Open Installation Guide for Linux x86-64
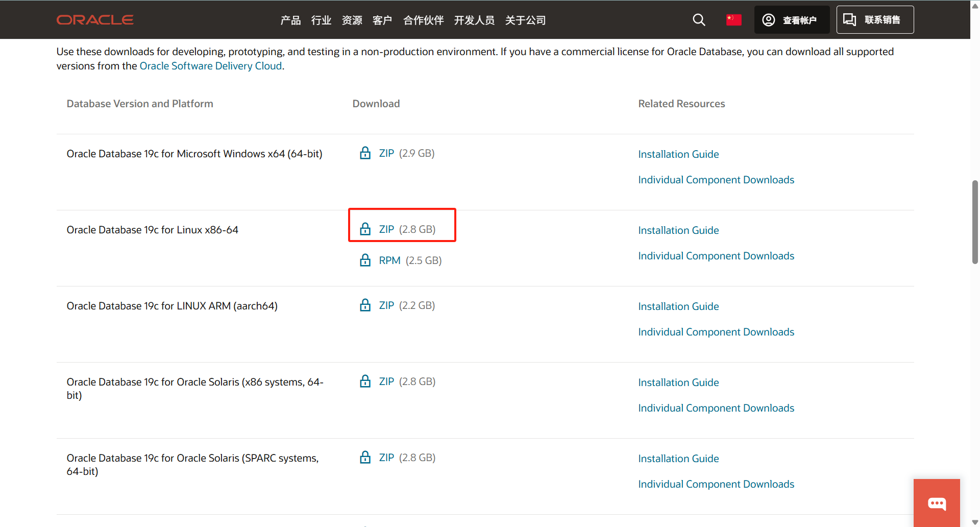The height and width of the screenshot is (527, 980). coord(678,230)
